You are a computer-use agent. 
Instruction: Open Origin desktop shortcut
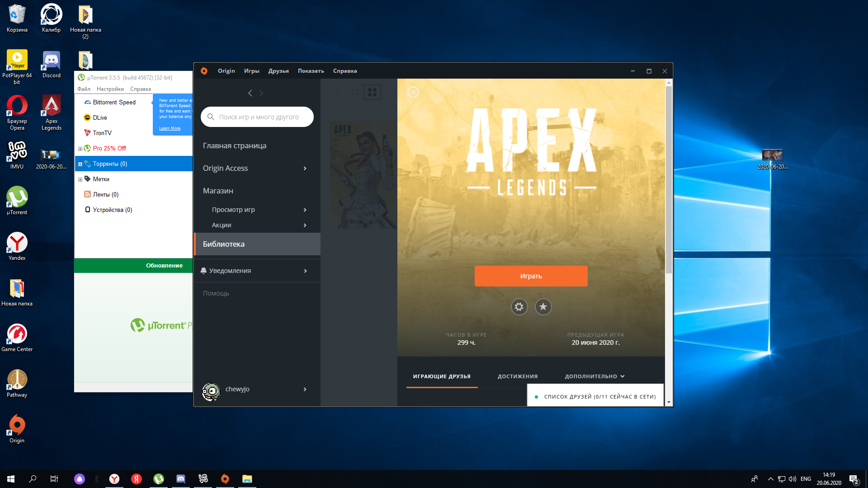click(x=17, y=429)
